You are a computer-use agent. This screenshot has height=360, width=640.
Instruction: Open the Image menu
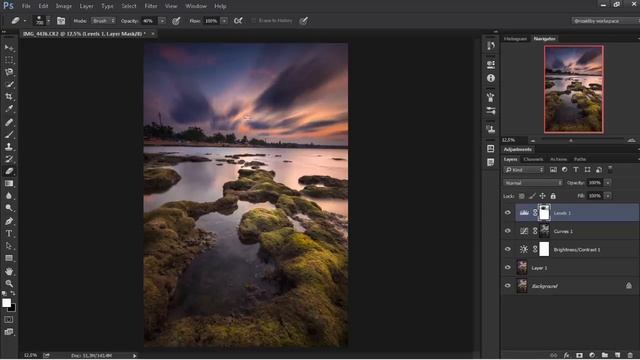(x=64, y=6)
